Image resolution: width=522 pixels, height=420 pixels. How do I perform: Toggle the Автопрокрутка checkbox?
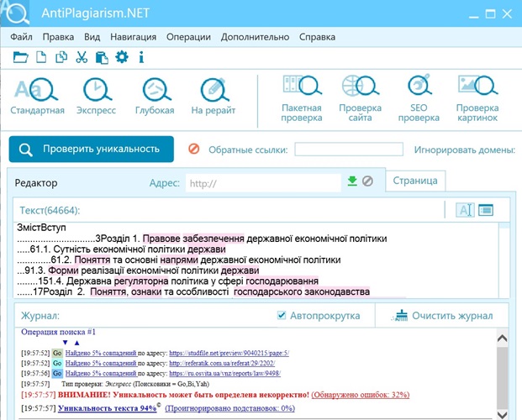pos(282,315)
